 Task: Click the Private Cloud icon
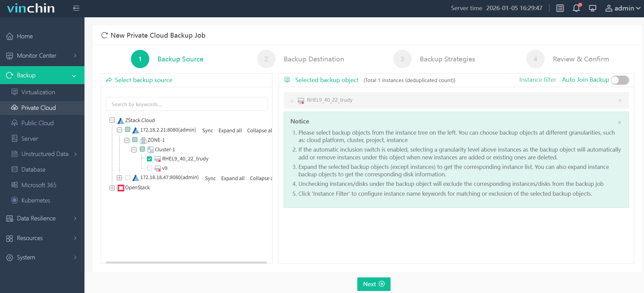click(15, 108)
